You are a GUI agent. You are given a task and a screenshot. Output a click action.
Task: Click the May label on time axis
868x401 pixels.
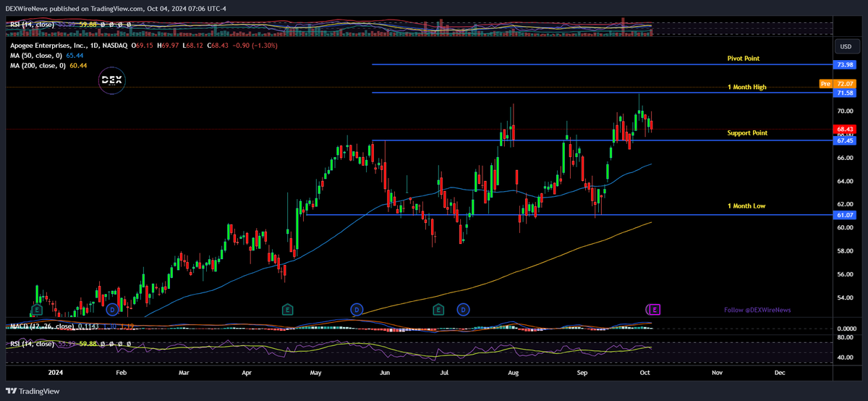click(315, 373)
